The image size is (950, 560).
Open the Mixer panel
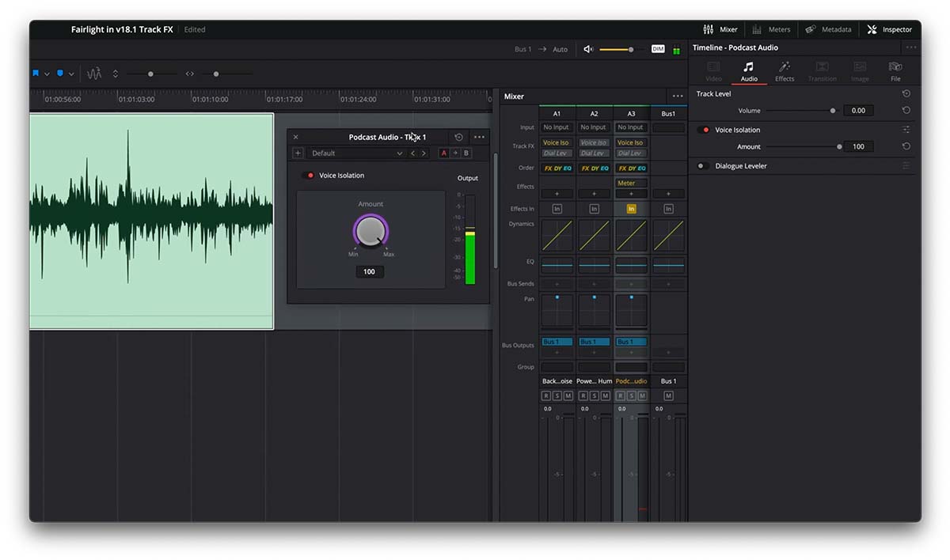point(720,29)
